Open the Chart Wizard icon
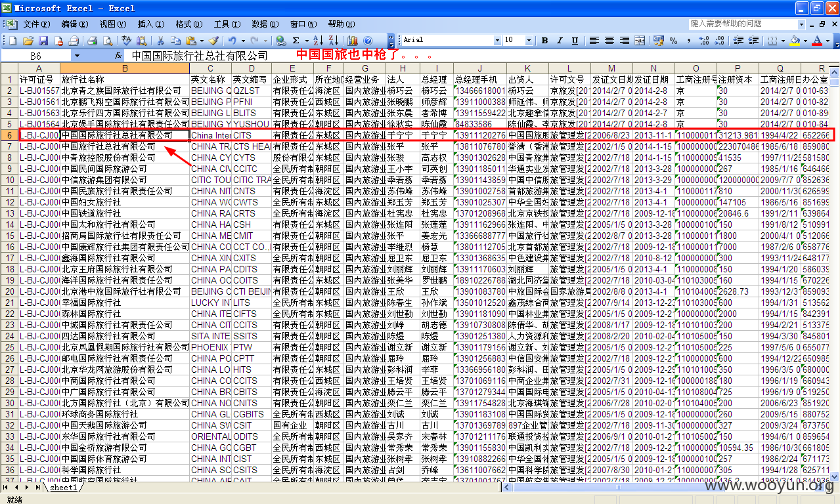Screen dimensions: 840x504 [352, 40]
